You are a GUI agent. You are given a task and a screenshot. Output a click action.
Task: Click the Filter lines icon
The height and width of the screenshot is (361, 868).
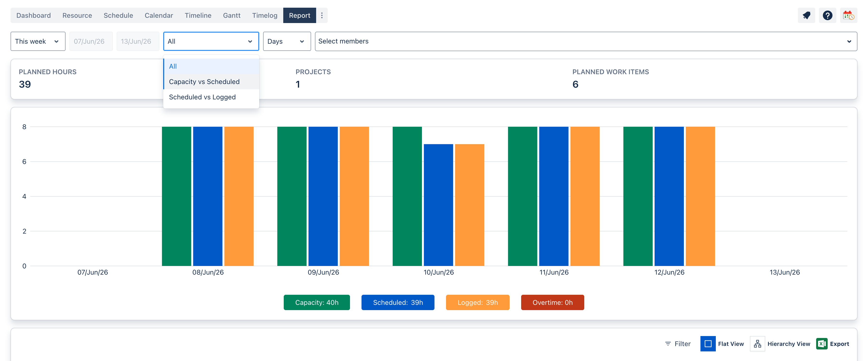point(668,344)
